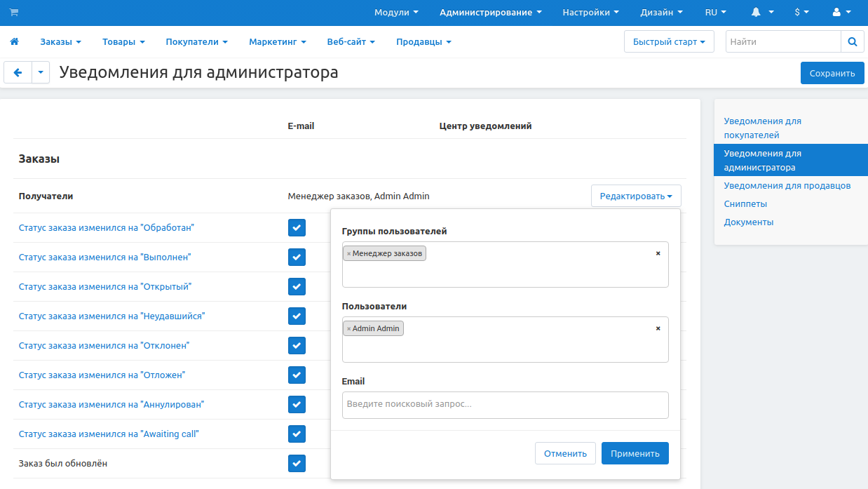Viewport: 868px width, 489px height.
Task: Click the home icon in navigation bar
Action: (14, 42)
